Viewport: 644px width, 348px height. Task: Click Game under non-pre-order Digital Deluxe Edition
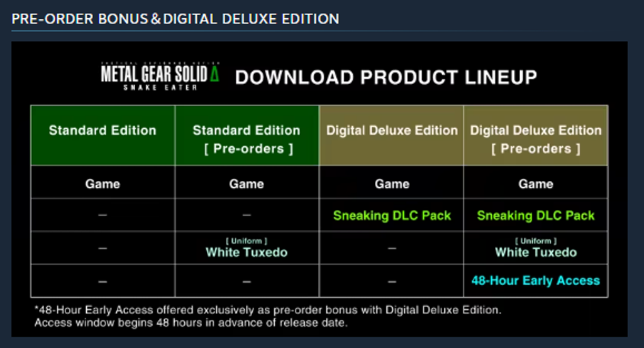[392, 184]
